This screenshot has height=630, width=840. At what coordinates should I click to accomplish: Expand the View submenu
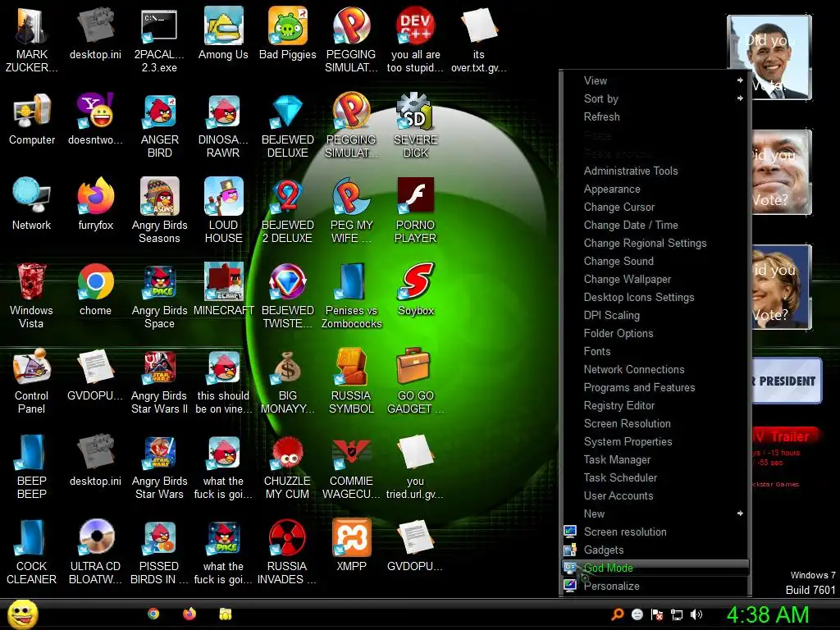[655, 80]
